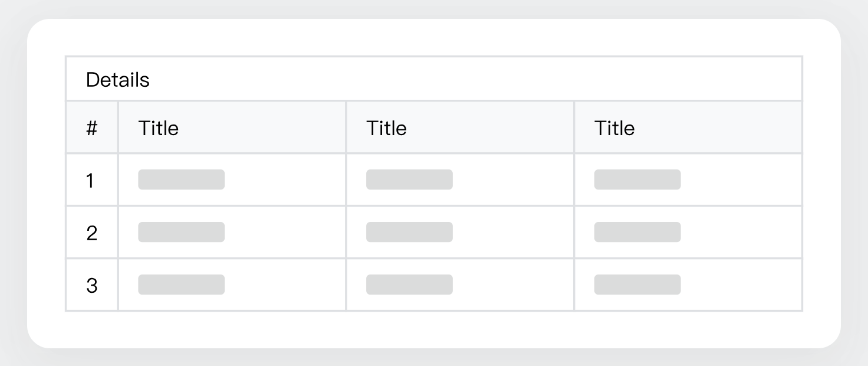The width and height of the screenshot is (868, 366).
Task: Select row number 1
Action: pos(91,179)
